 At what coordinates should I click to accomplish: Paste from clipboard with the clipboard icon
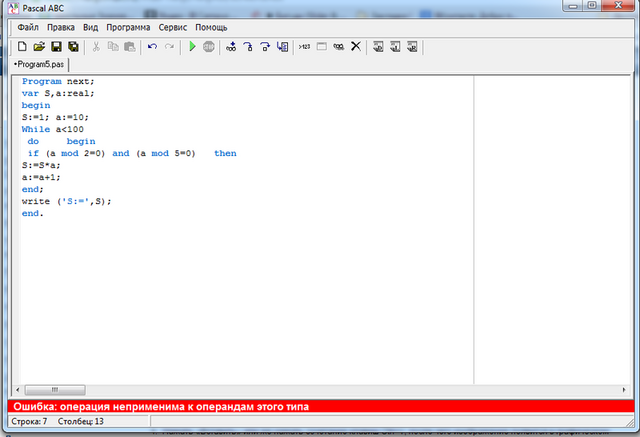click(130, 47)
